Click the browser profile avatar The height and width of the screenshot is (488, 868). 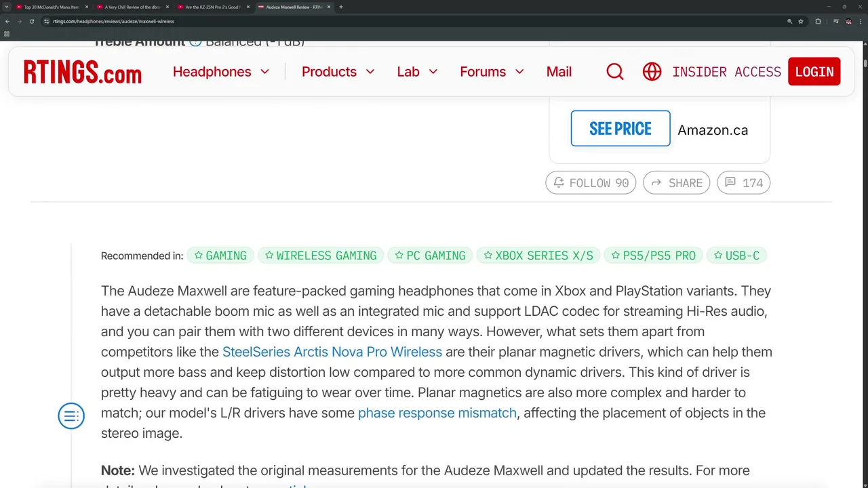848,21
